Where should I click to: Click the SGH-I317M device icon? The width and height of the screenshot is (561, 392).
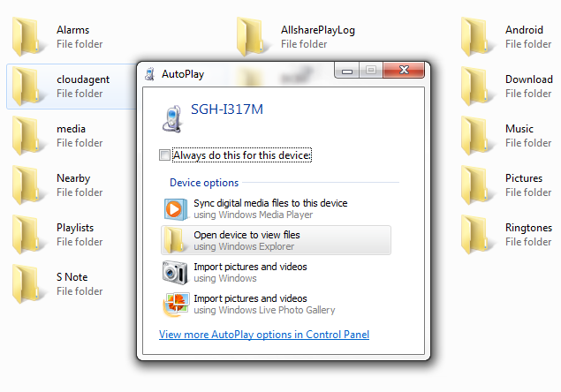(x=171, y=118)
